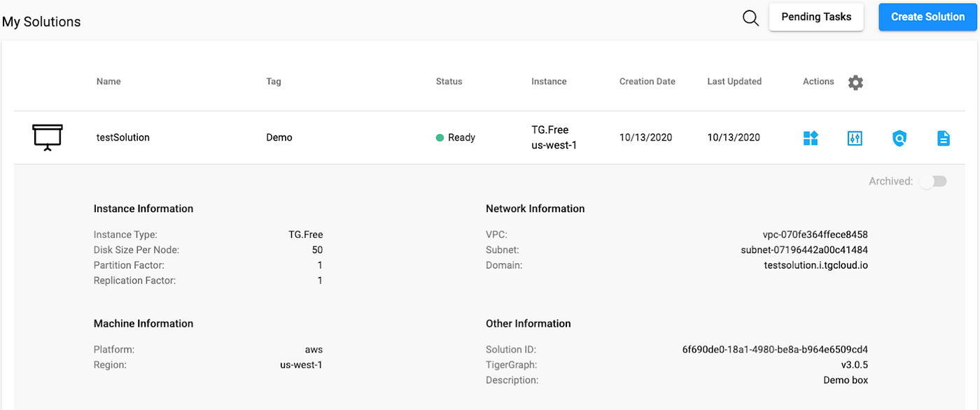The height and width of the screenshot is (410, 980).
Task: Click the document action icon
Action: point(944,138)
